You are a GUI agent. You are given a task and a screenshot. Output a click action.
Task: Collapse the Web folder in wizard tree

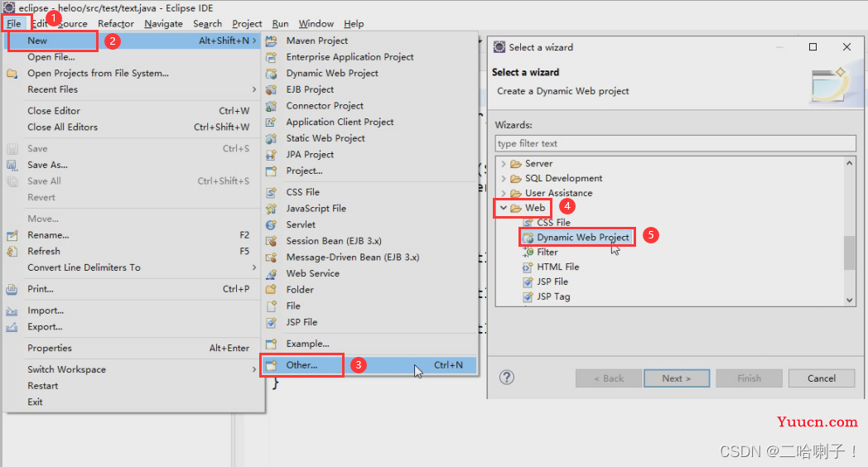(x=504, y=208)
